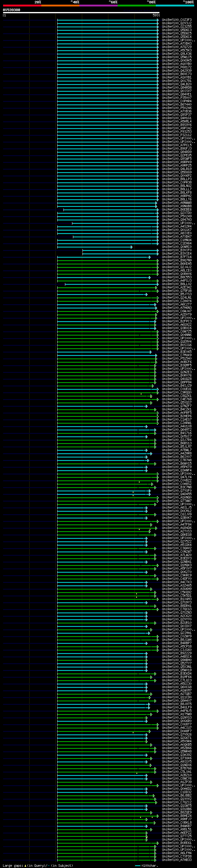
Task: Select the label UniRef100_C2A4Y4
Action: 177,301
